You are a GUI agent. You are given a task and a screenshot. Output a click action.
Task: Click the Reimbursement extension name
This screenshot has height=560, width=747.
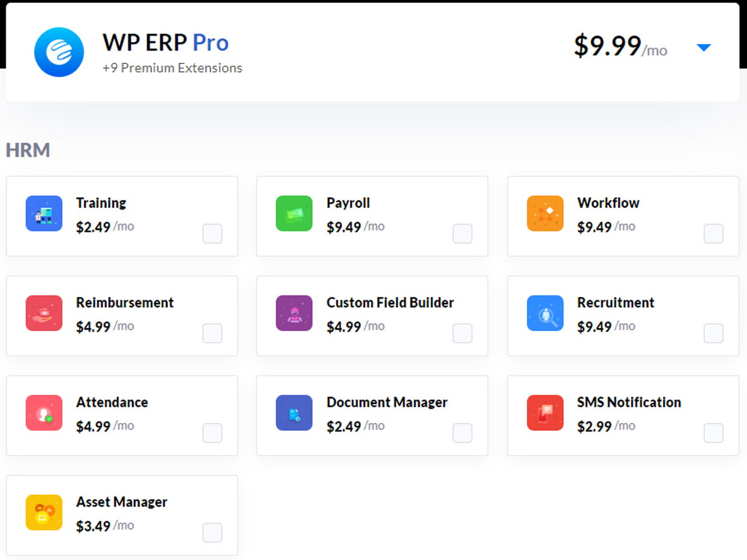pyautogui.click(x=125, y=302)
